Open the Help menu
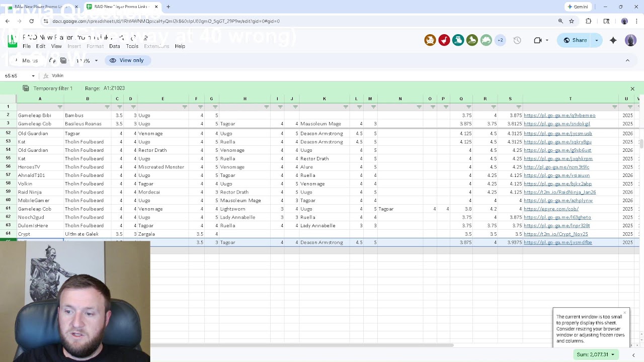The image size is (644, 362). point(180,46)
